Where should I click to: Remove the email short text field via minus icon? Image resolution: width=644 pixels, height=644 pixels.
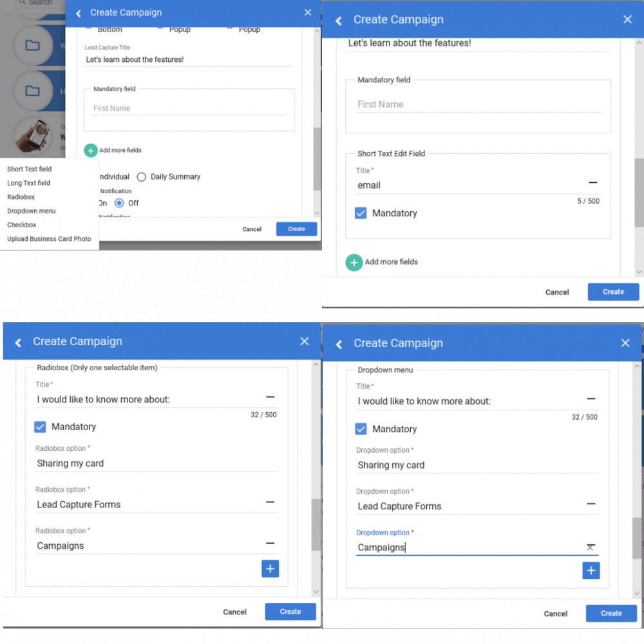pos(592,182)
